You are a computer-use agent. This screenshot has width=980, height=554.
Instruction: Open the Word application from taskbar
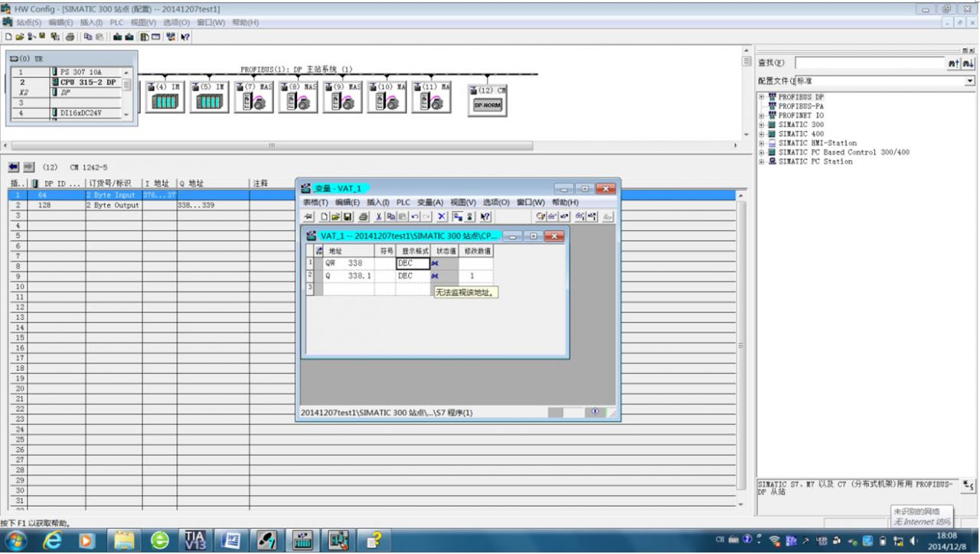[230, 540]
